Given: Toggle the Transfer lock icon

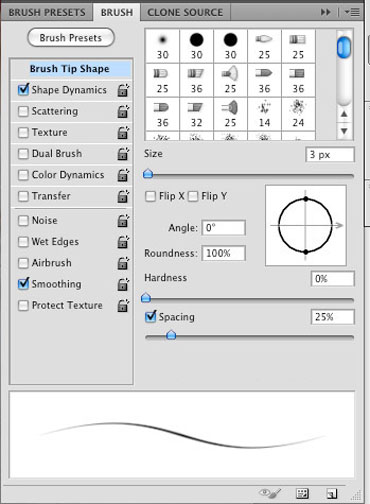Looking at the screenshot, I should click(x=123, y=196).
